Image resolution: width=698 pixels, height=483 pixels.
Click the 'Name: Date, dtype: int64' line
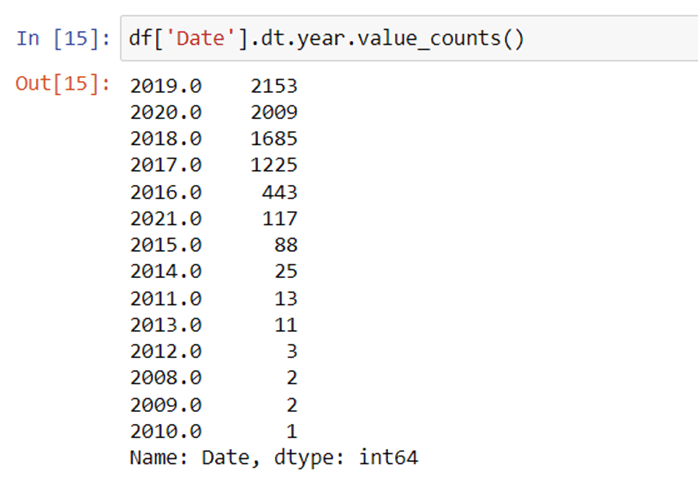click(274, 458)
